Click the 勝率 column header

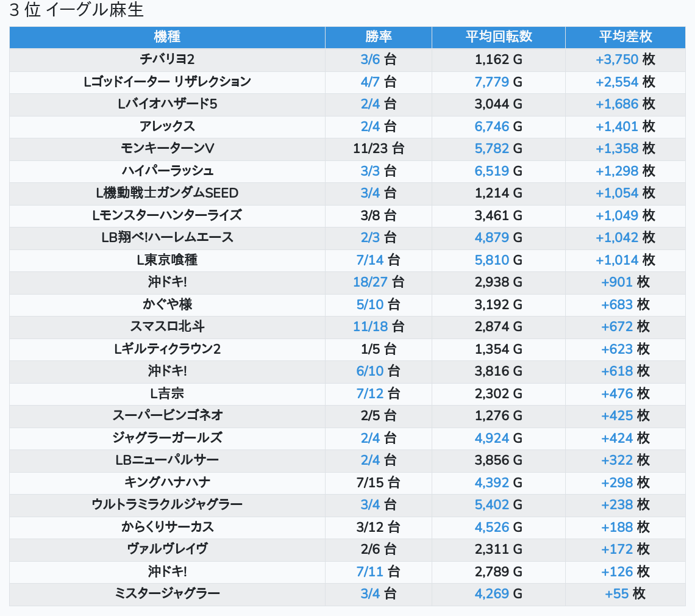(x=379, y=37)
